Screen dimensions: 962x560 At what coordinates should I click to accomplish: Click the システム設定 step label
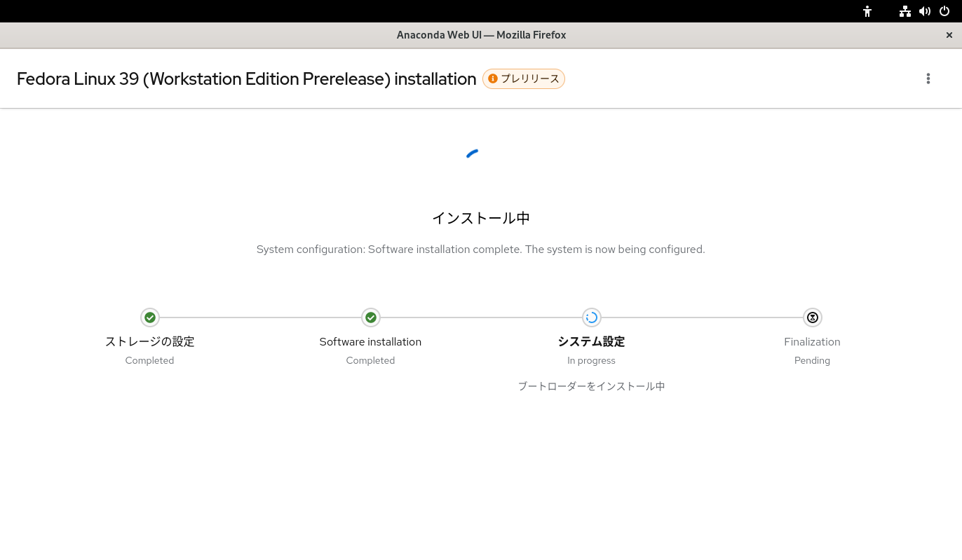[x=591, y=342]
